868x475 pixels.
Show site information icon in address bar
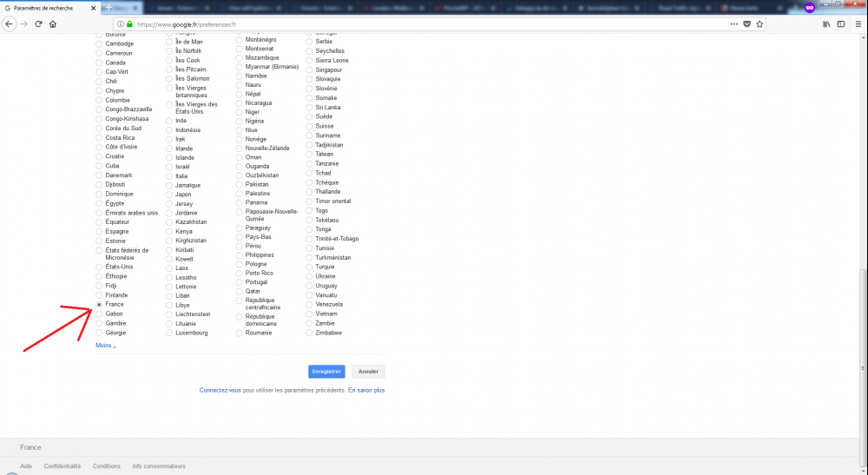(121, 24)
